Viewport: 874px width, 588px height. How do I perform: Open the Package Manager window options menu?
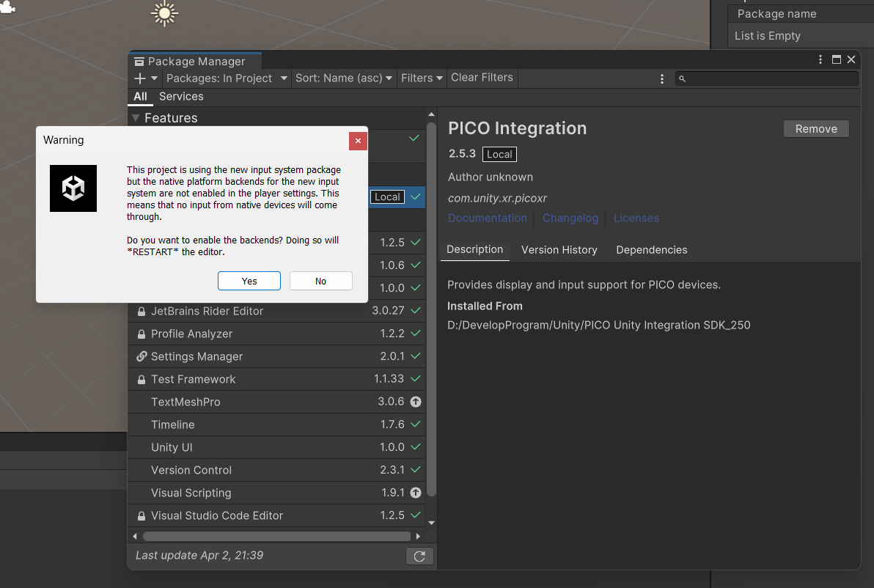[x=820, y=59]
